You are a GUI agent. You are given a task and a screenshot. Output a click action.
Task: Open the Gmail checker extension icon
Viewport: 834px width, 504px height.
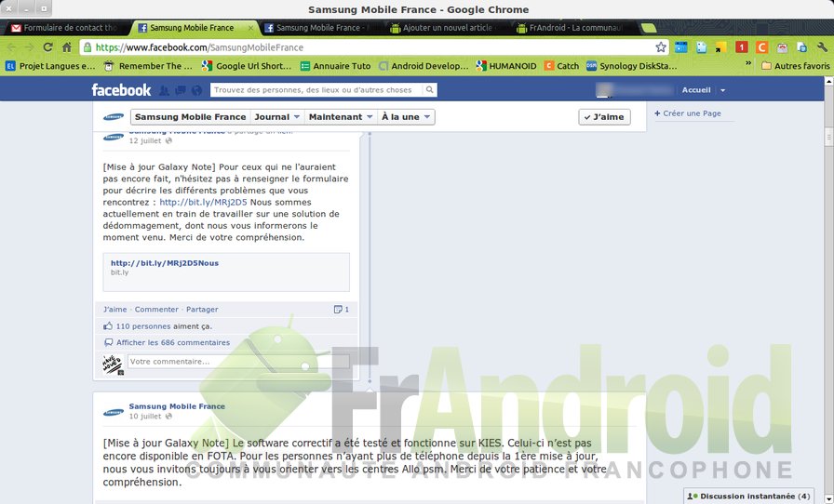click(782, 47)
